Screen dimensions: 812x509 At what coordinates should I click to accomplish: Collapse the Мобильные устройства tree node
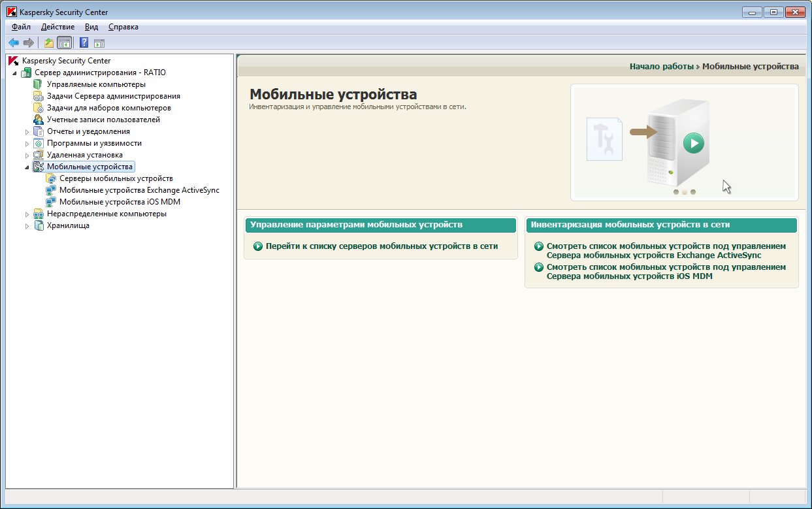[27, 167]
